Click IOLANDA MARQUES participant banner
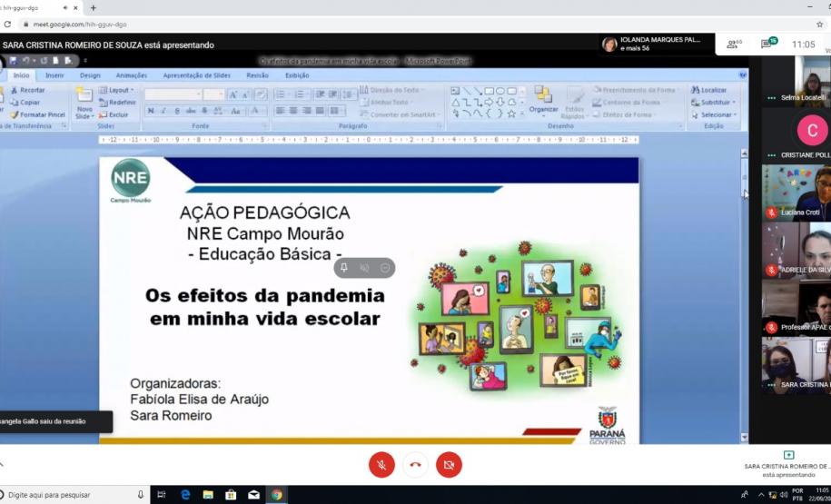The width and height of the screenshot is (831, 504). click(x=656, y=44)
